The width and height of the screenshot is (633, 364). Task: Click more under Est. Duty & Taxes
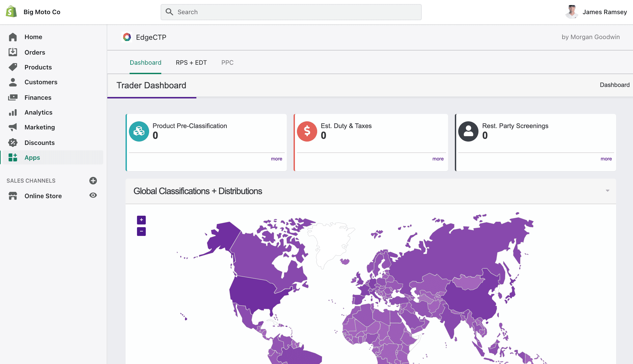[438, 159]
